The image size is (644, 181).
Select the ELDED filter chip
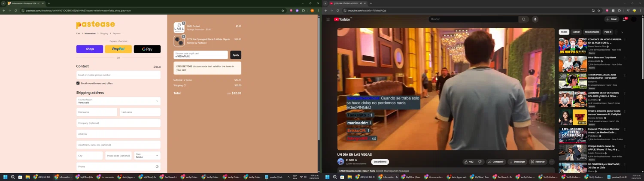pos(576,32)
